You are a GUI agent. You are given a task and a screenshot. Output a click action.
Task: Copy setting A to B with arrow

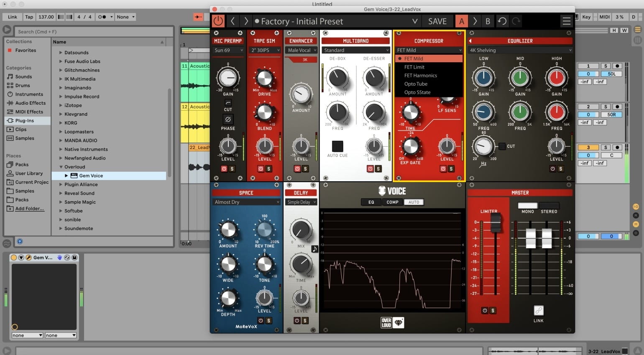pos(475,21)
